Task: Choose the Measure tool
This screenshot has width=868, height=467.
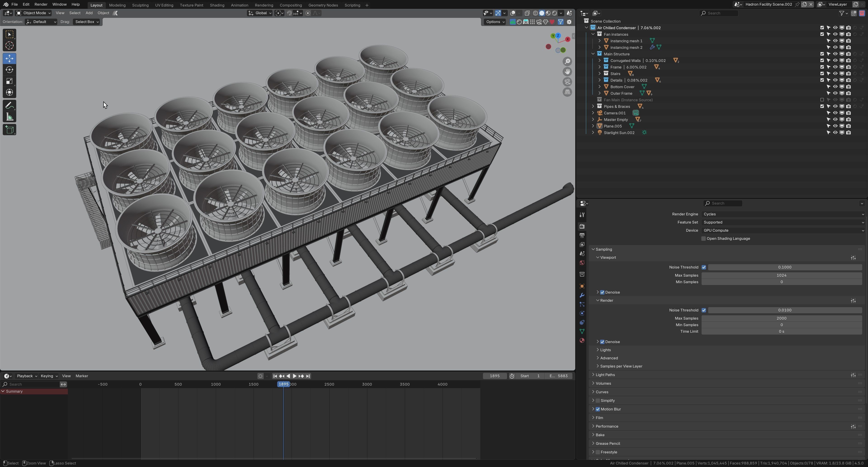Action: click(x=9, y=117)
